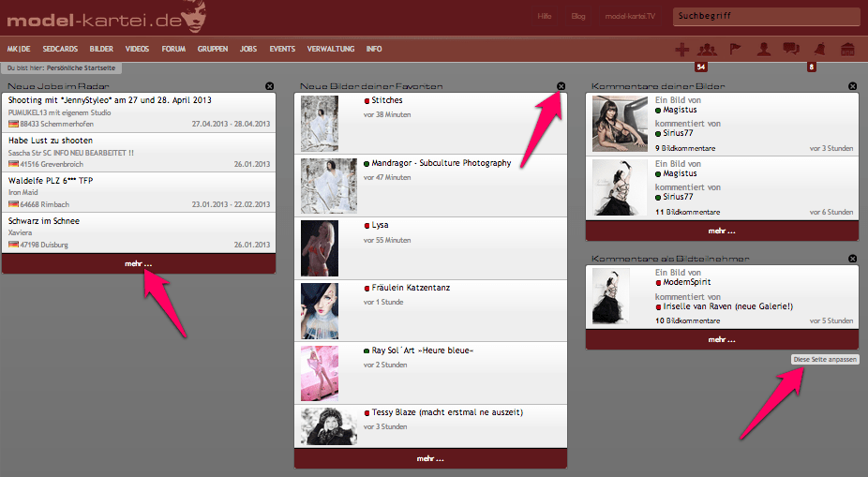Image resolution: width=868 pixels, height=477 pixels.
Task: Open the Stitches photo thumbnail
Action: (320, 124)
